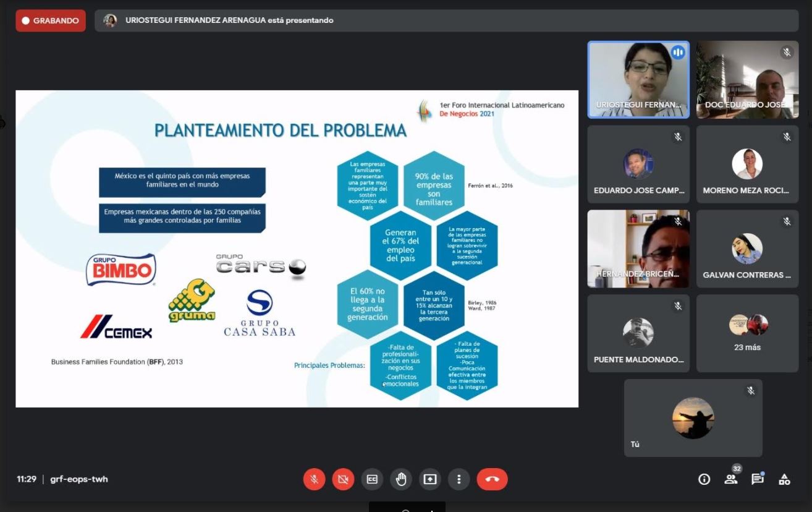The image size is (812, 512).
Task: Click the 'Generan el 67% del empleo' hexagon
Action: (x=401, y=245)
